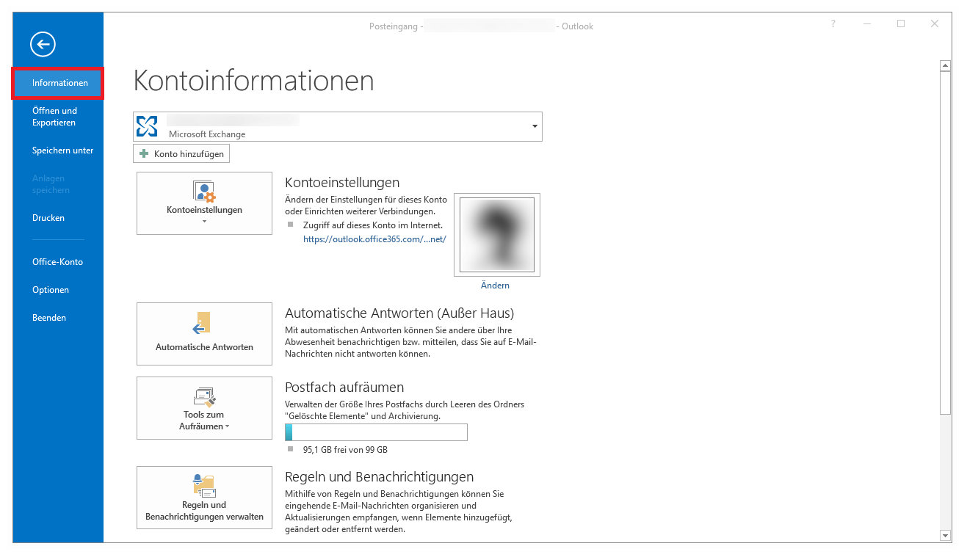
Task: Open the account selection dropdown arrow
Action: tap(535, 127)
